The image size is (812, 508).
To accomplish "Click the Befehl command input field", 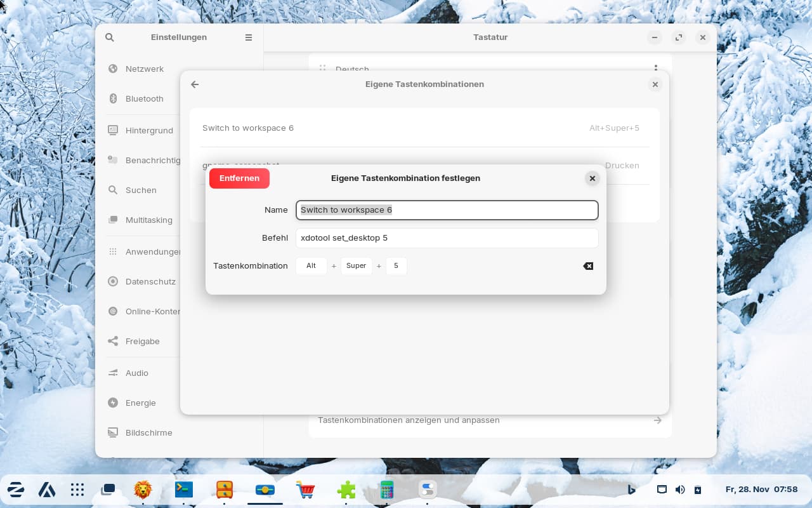I will (x=447, y=238).
